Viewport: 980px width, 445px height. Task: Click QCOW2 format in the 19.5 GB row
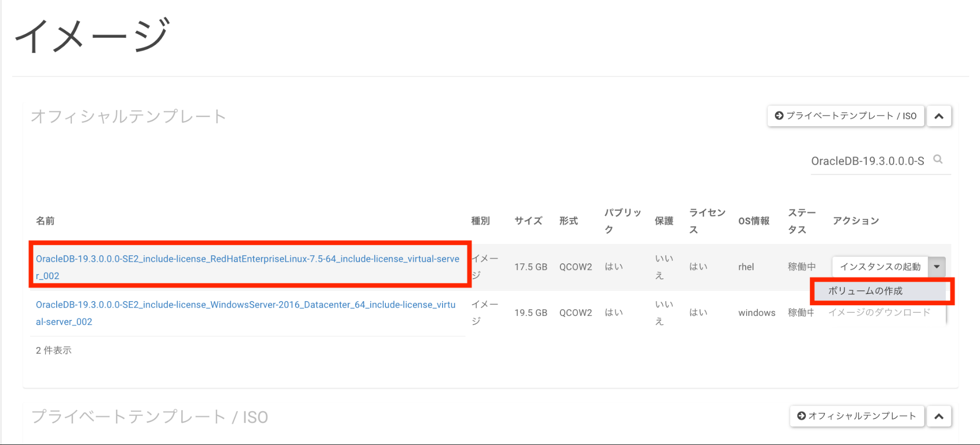tap(576, 313)
